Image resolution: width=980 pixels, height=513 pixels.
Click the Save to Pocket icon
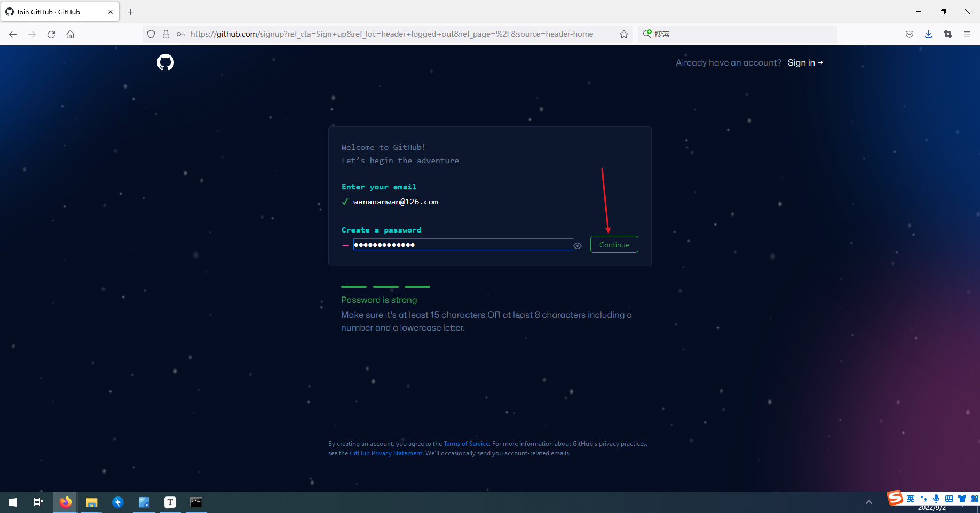coord(910,34)
